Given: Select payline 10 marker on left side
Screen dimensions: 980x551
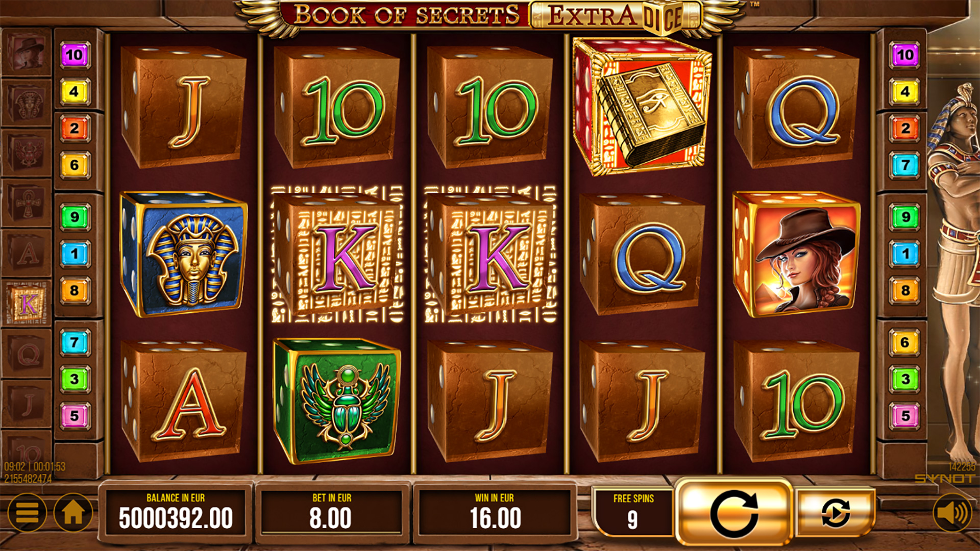Looking at the screenshot, I should [75, 55].
